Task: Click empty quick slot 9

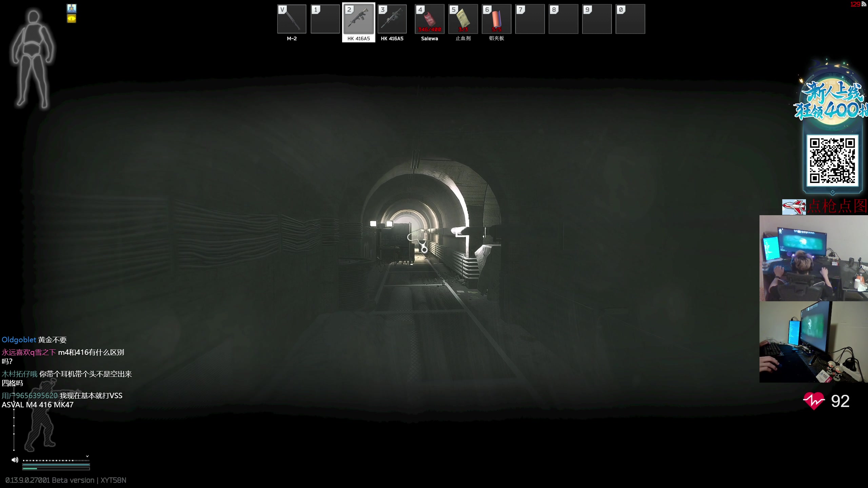Action: (597, 19)
